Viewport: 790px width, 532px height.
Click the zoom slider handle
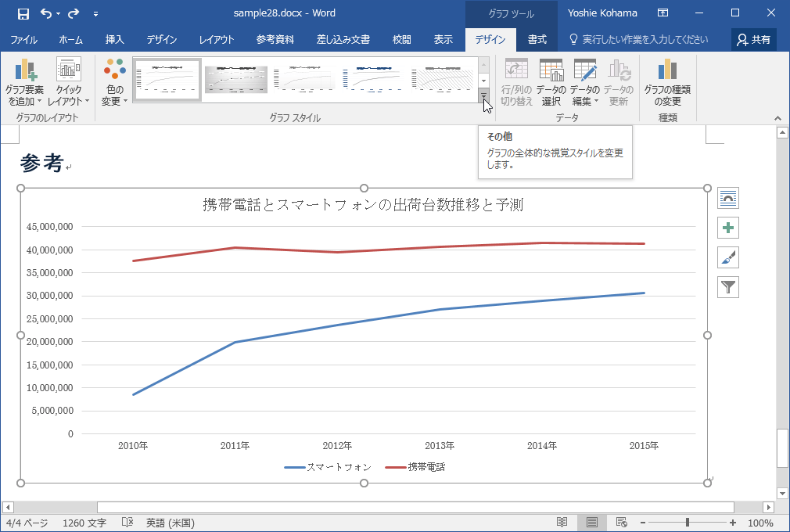[x=688, y=523]
